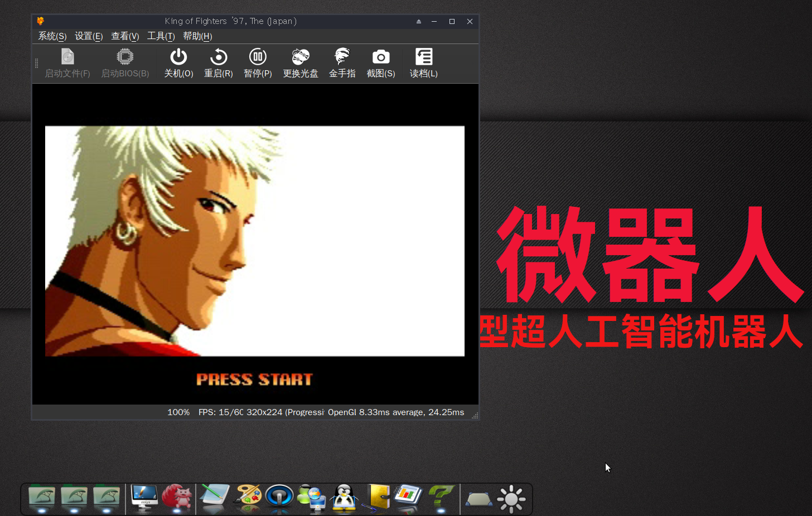Click the OpenGL renderer status text
Viewport: 812px width, 516px height.
pos(342,412)
